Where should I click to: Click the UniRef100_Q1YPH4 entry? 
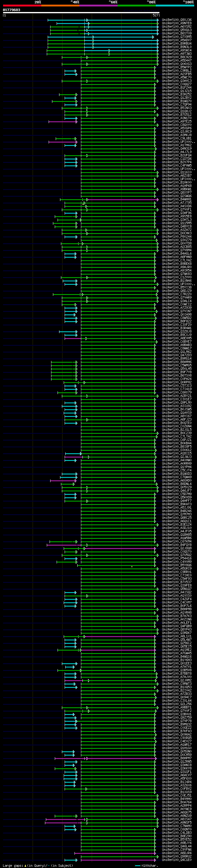(x=177, y=467)
